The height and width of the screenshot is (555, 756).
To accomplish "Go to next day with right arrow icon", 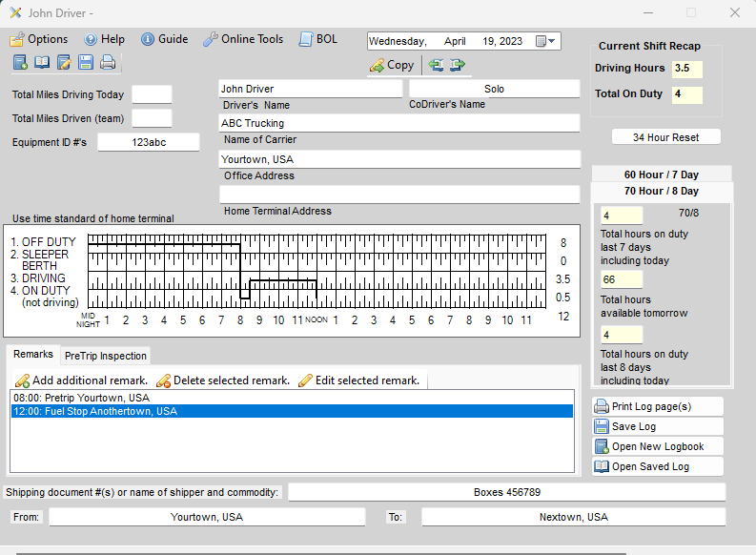I will (x=457, y=65).
